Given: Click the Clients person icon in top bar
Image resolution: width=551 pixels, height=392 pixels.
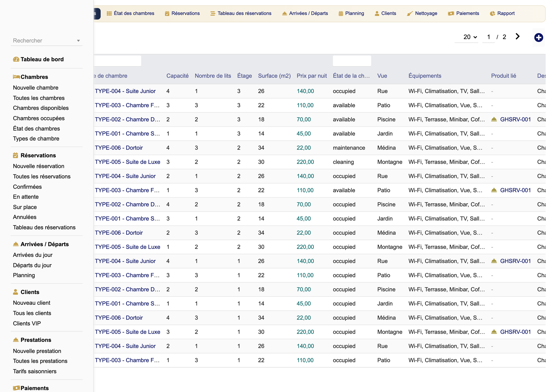Looking at the screenshot, I should click(x=377, y=13).
